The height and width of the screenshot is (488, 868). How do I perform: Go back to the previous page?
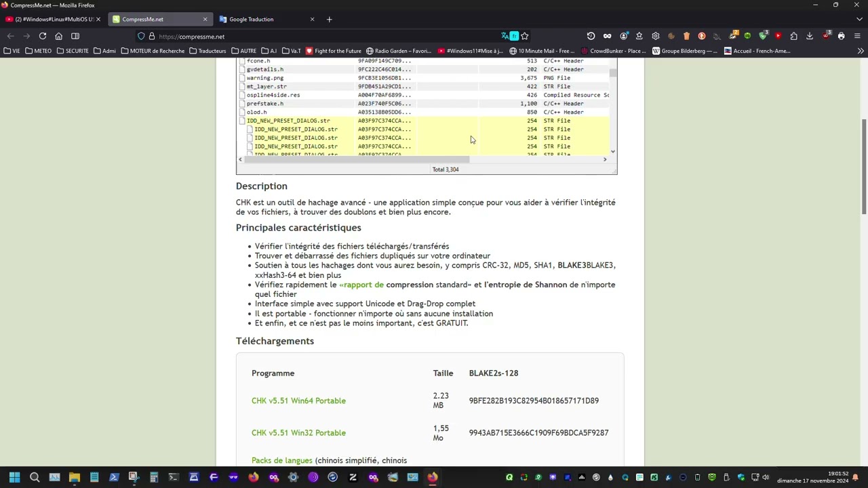tap(11, 36)
